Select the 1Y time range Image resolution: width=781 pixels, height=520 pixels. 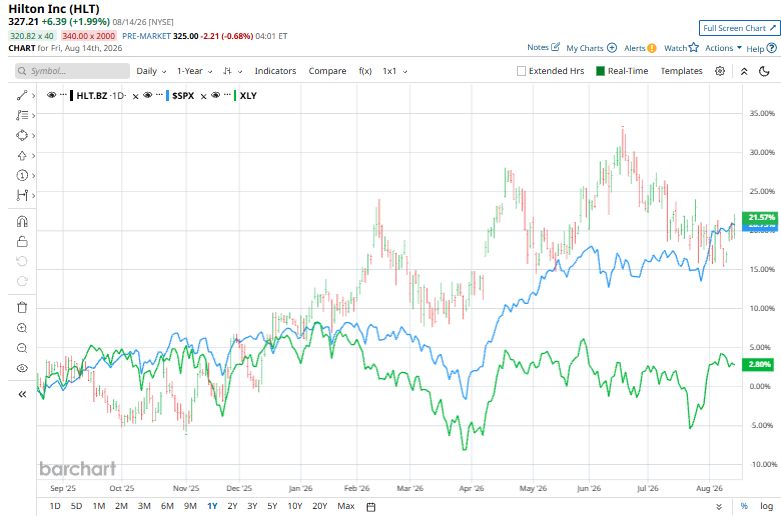pos(212,506)
